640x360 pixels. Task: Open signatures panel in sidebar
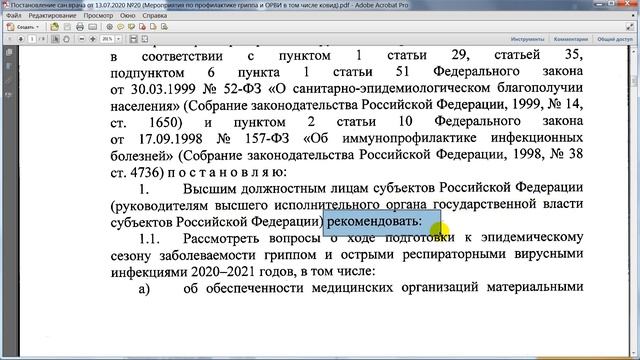coord(9,95)
